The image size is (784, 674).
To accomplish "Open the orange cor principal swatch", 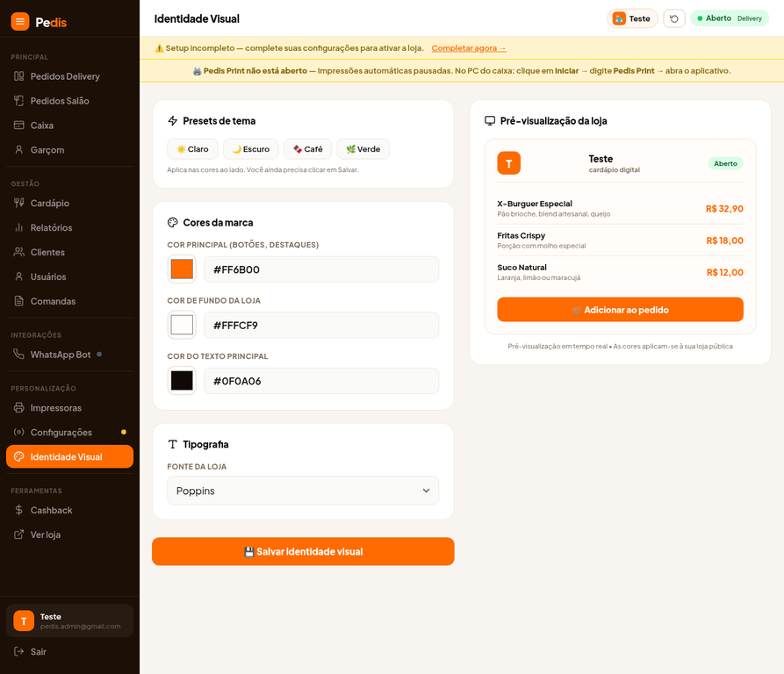I will [182, 269].
